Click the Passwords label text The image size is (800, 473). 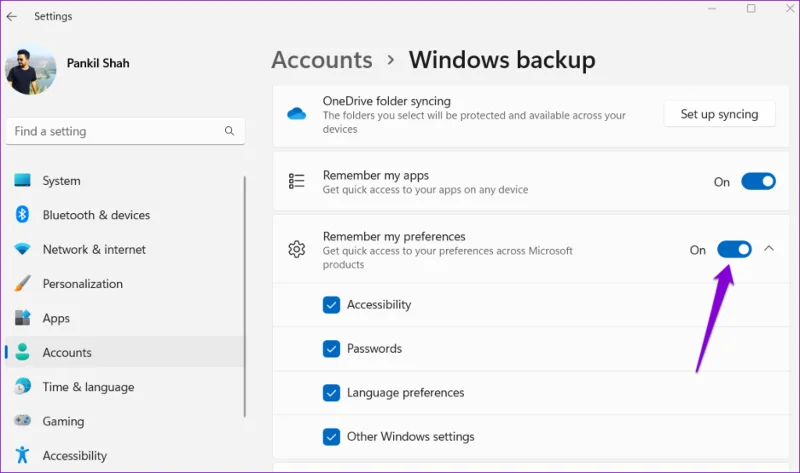(x=374, y=348)
